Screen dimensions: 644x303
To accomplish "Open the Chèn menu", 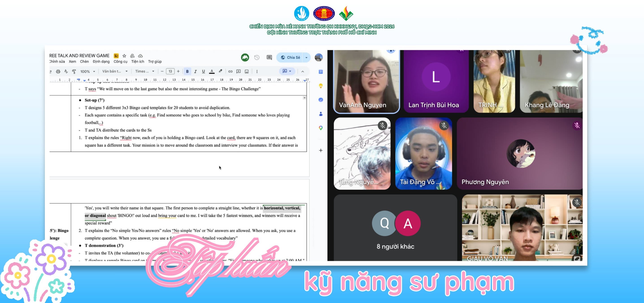I will click(84, 61).
